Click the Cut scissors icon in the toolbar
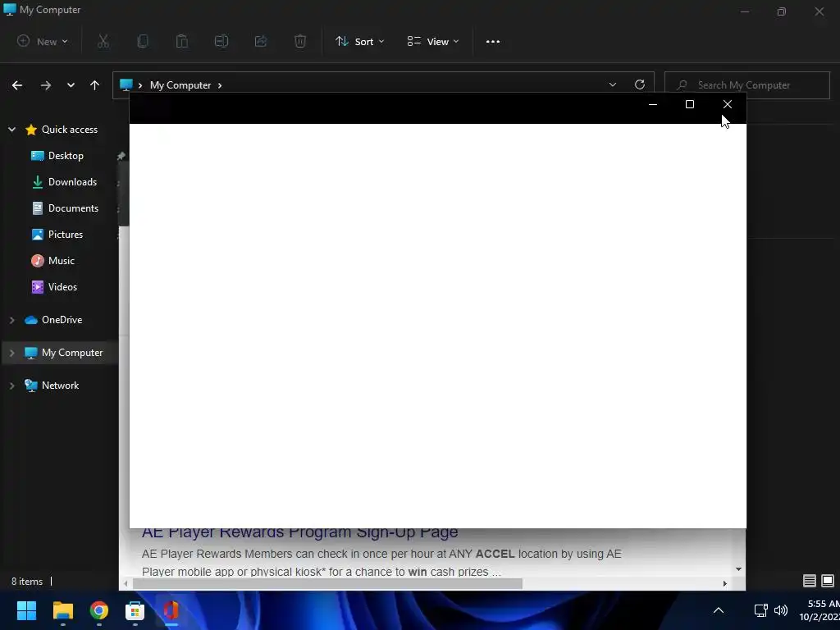 click(x=103, y=41)
